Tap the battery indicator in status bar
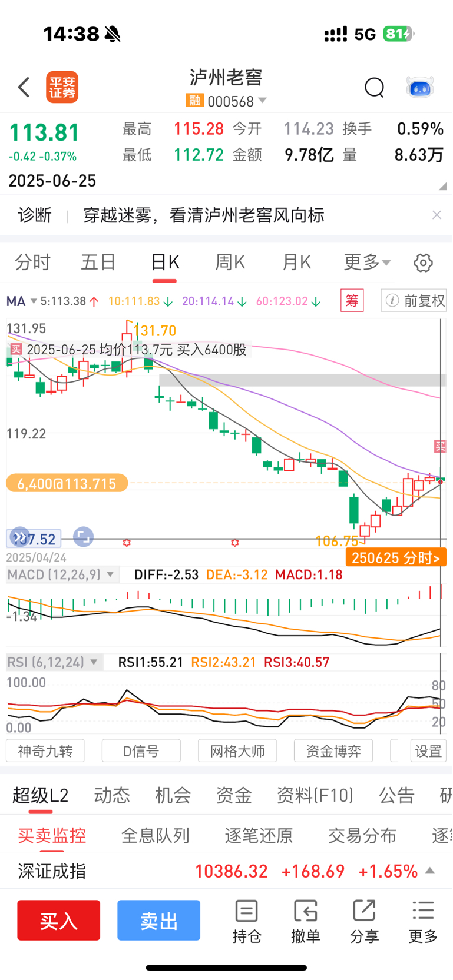 pos(399,34)
